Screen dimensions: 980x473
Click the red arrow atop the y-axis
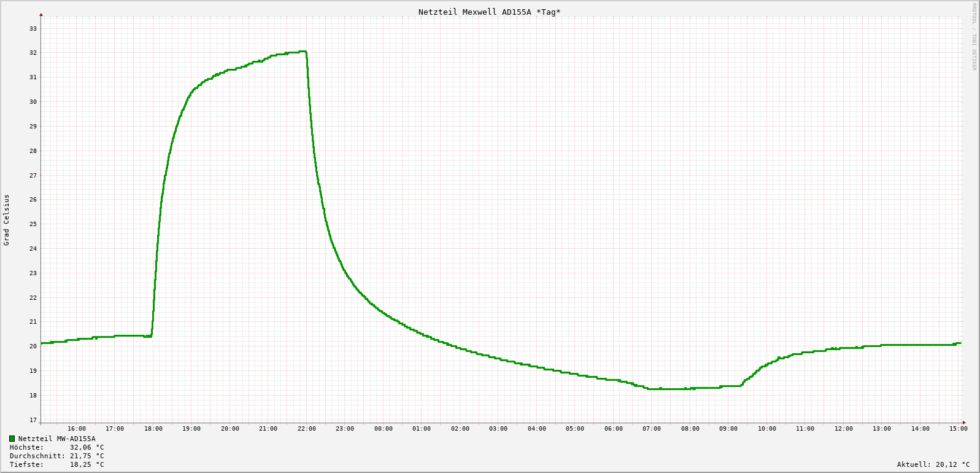[x=41, y=14]
